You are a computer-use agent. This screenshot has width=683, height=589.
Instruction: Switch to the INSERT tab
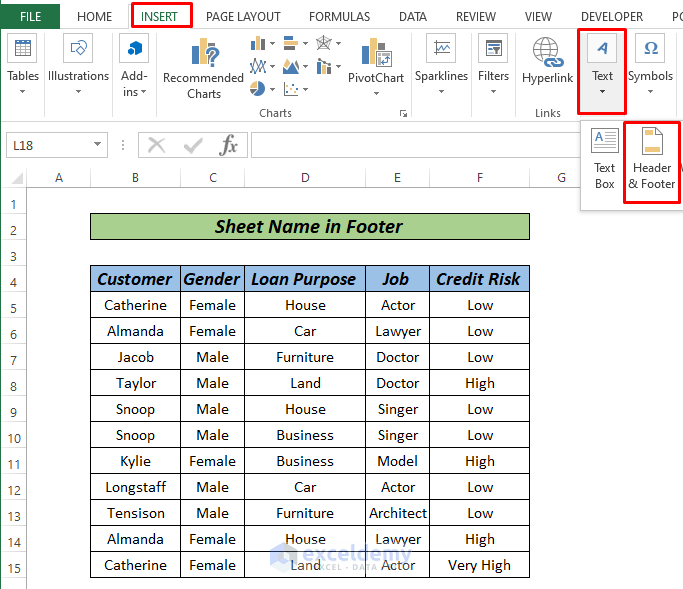tap(159, 17)
